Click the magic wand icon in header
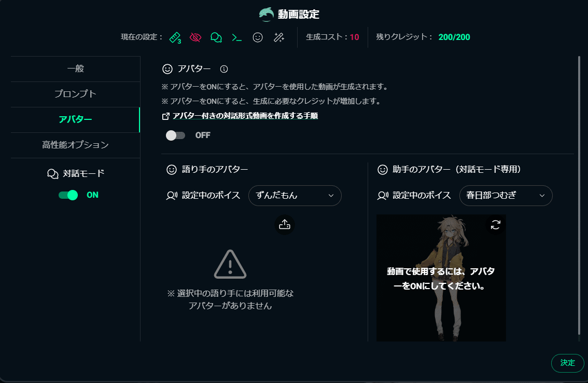This screenshot has height=383, width=588. [x=278, y=37]
